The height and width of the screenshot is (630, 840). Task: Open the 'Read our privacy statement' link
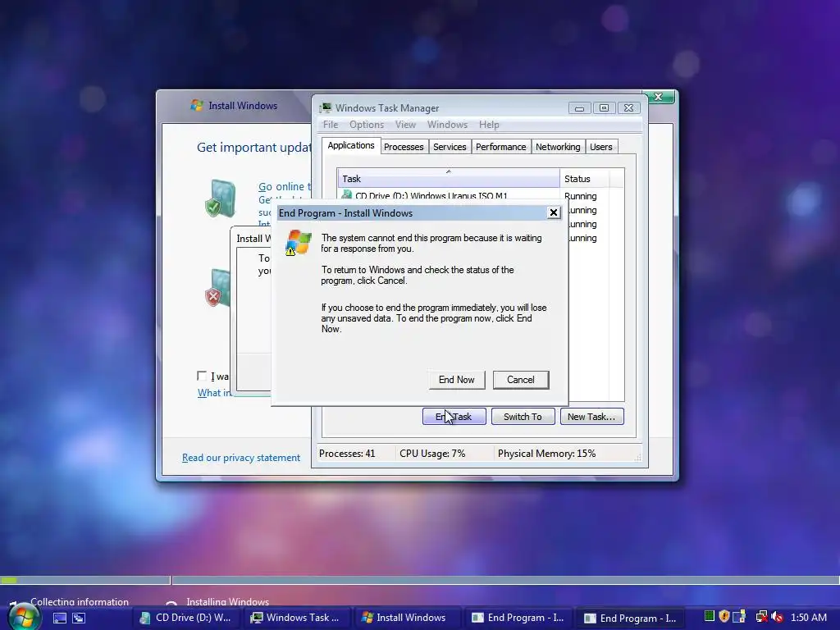point(241,458)
